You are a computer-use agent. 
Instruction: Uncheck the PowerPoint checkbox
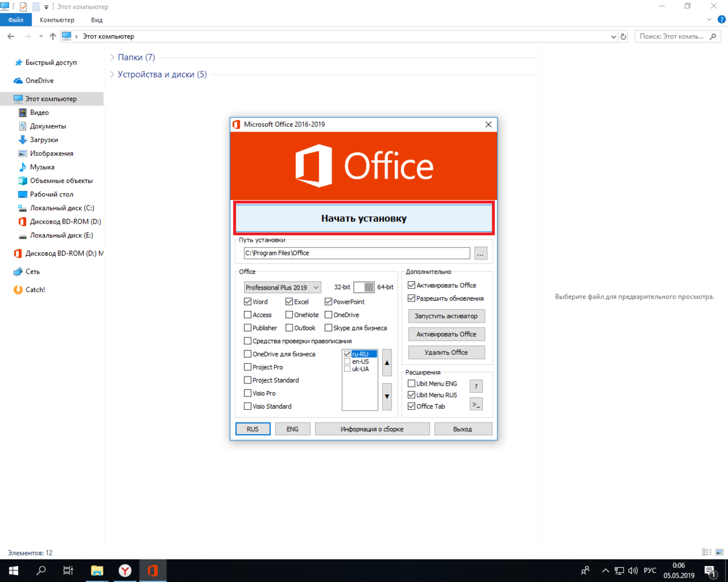pos(328,301)
